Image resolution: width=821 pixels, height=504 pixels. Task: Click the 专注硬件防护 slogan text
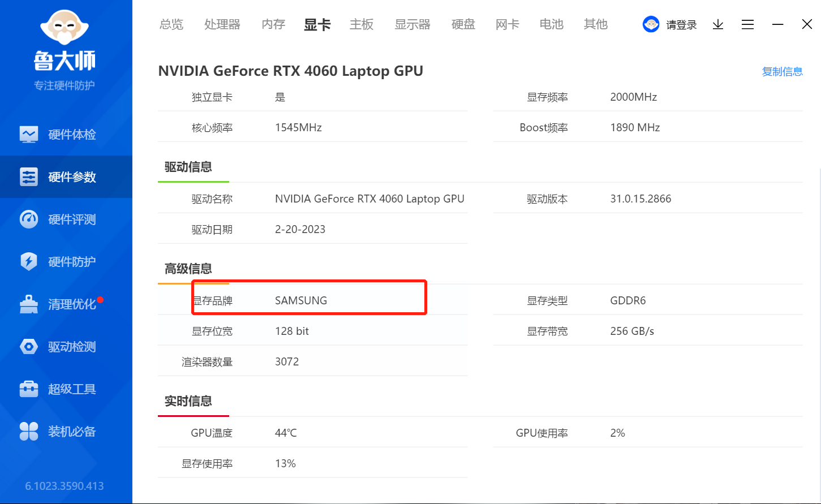(x=65, y=85)
